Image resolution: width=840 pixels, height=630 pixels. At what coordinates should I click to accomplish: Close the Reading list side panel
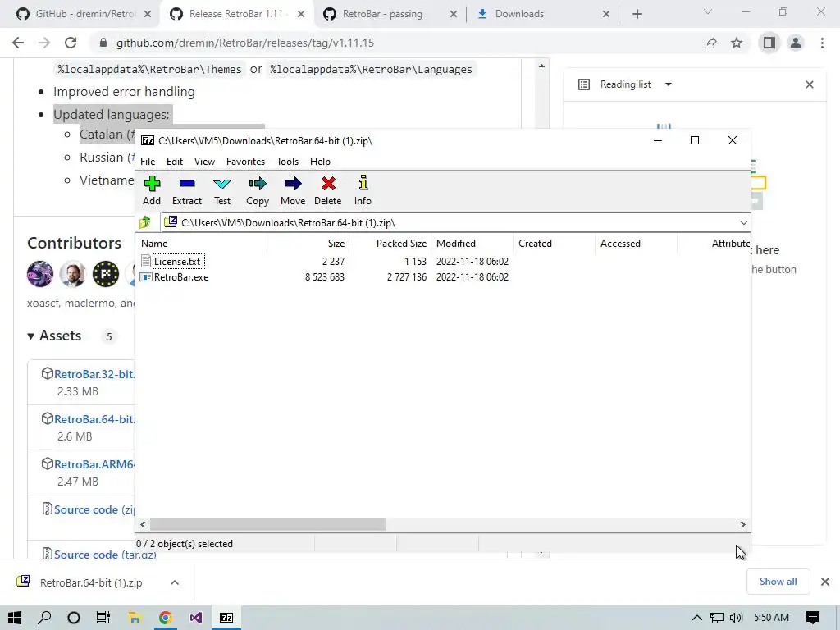pos(810,84)
